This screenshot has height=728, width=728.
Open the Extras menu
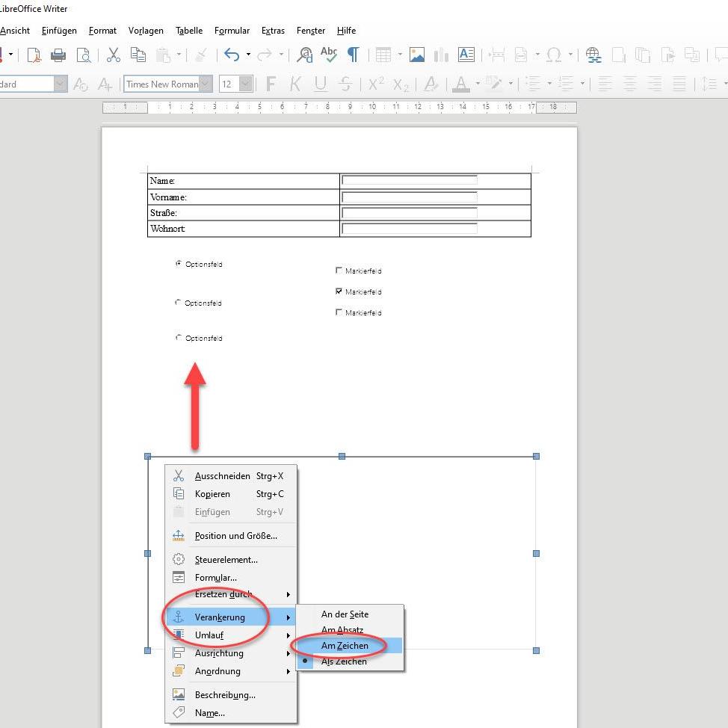coord(273,31)
